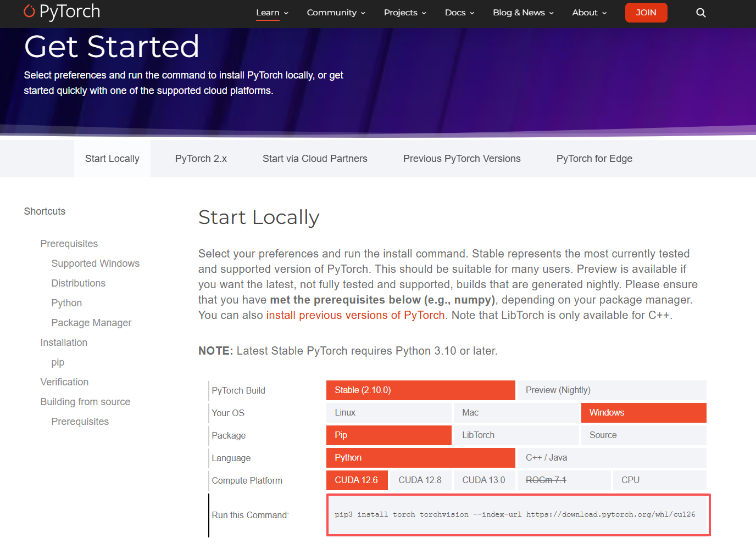The height and width of the screenshot is (555, 756).
Task: Open the search magnifier icon
Action: click(701, 13)
